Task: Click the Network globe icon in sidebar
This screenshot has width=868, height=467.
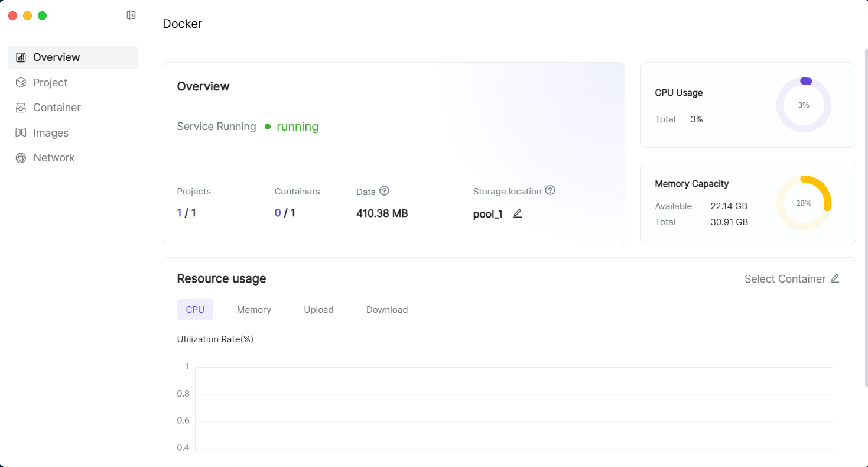Action: pyautogui.click(x=21, y=158)
